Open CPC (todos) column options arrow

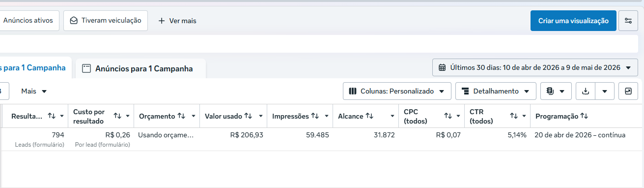[458, 117]
